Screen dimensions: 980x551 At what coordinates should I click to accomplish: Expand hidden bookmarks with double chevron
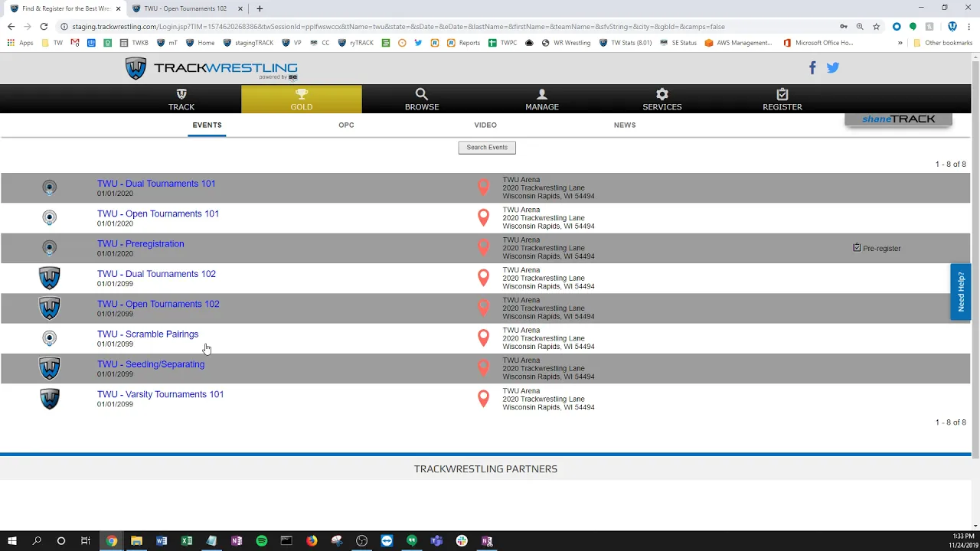click(900, 43)
